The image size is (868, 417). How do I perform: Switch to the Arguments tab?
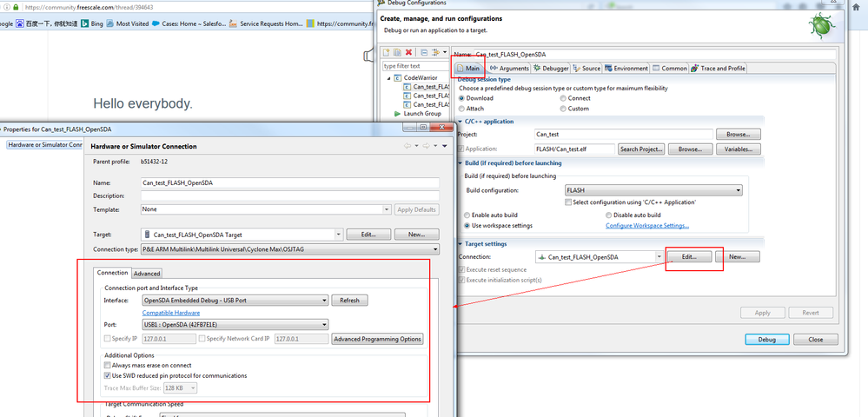509,68
